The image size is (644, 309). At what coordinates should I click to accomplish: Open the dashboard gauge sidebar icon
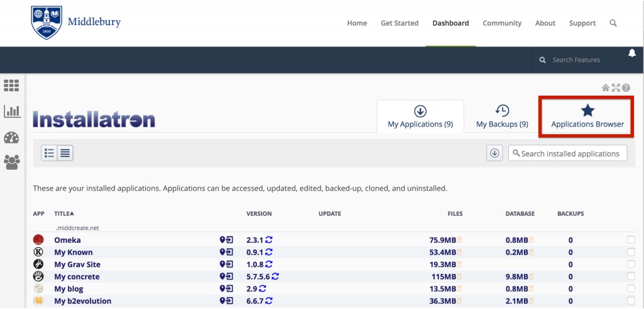11,137
